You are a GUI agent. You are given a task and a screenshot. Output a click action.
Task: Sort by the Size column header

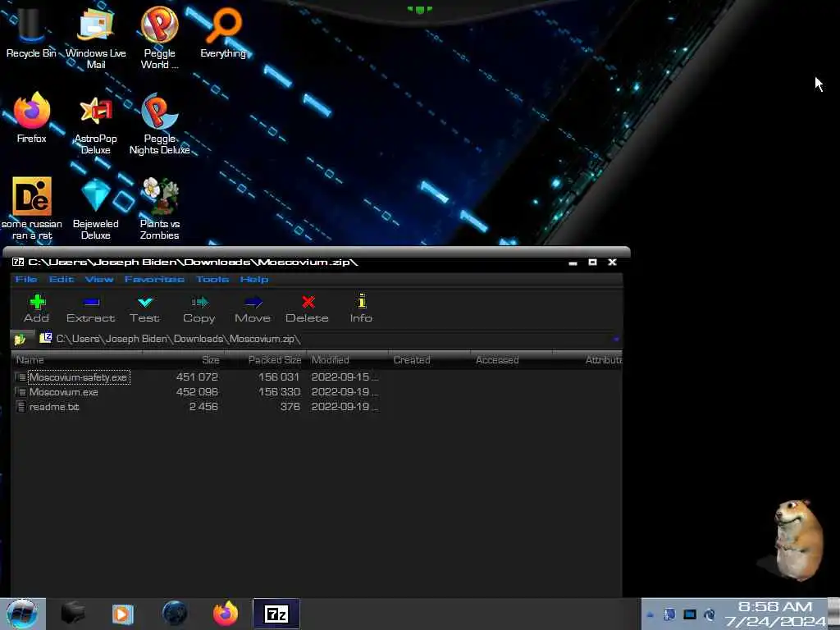coord(184,360)
